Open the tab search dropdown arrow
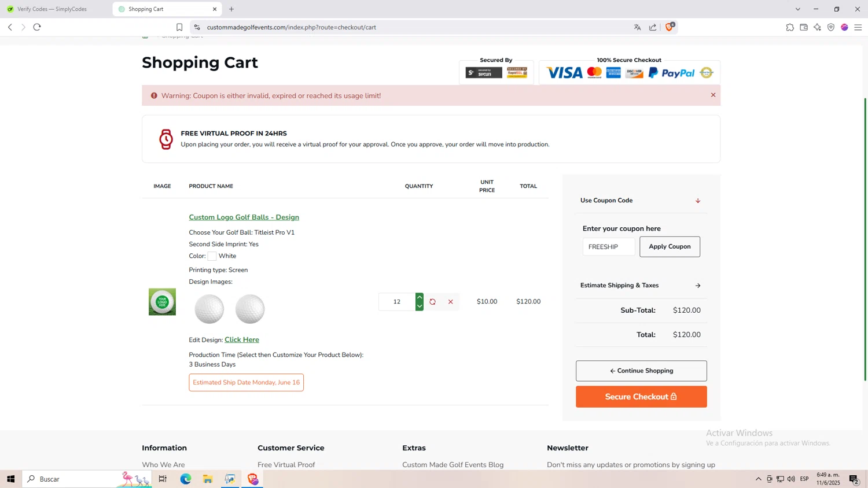The image size is (868, 488). coord(797,9)
